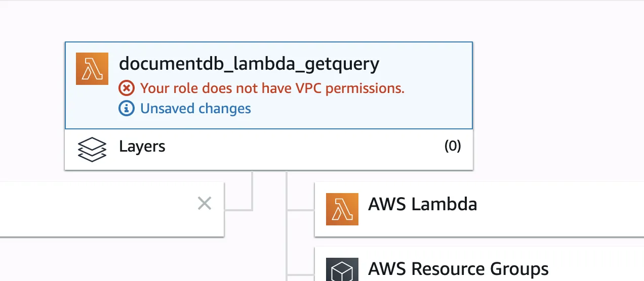Click the orange AWS Lambda service icon

(x=342, y=209)
